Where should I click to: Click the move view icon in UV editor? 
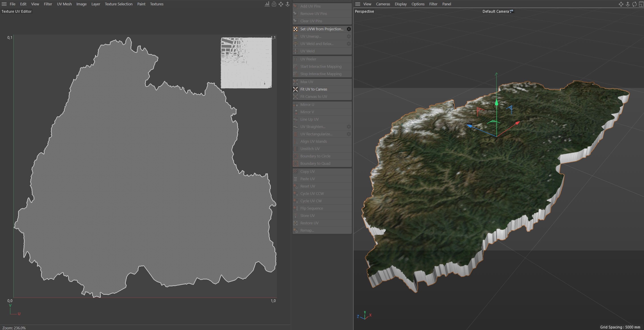(x=281, y=4)
